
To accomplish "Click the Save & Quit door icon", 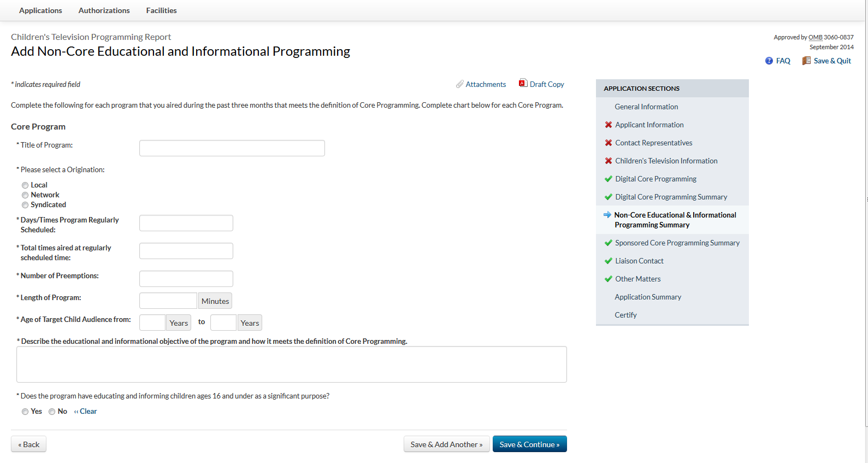I will tap(806, 61).
